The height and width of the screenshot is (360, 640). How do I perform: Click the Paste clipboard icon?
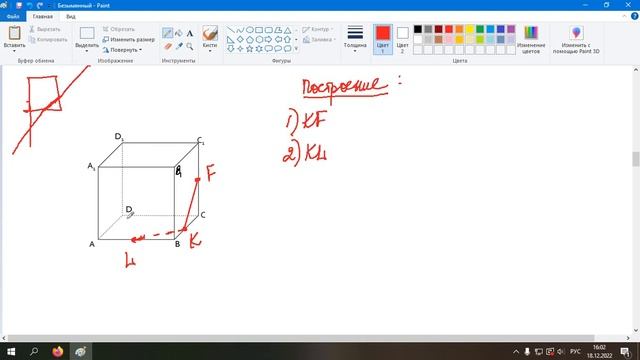(x=14, y=33)
